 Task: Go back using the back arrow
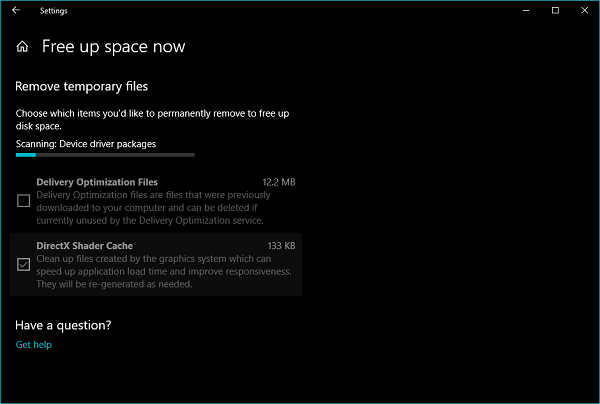coord(15,10)
